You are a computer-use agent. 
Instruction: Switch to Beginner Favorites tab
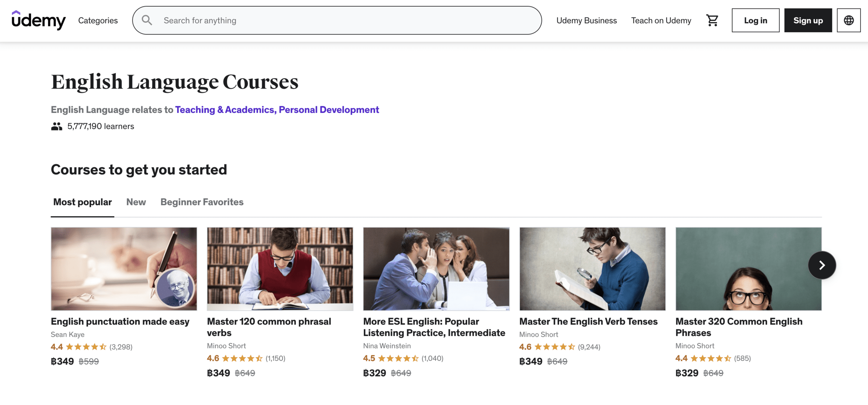click(x=202, y=202)
